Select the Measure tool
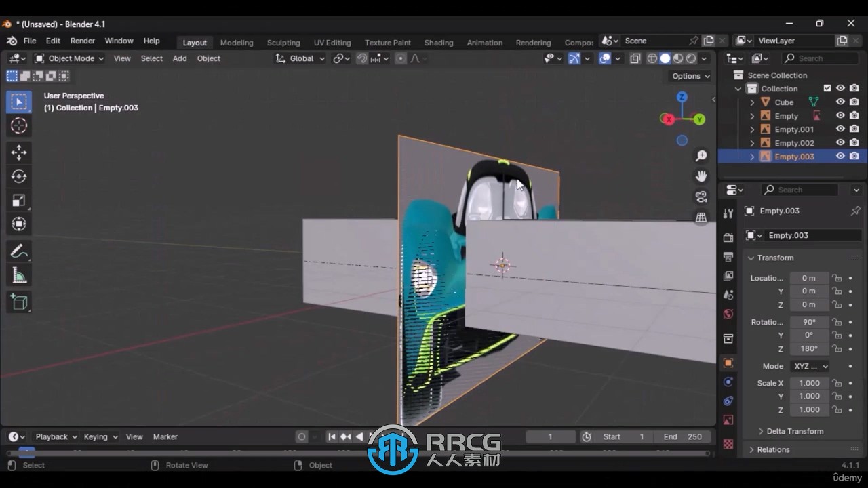868x488 pixels. 19,275
